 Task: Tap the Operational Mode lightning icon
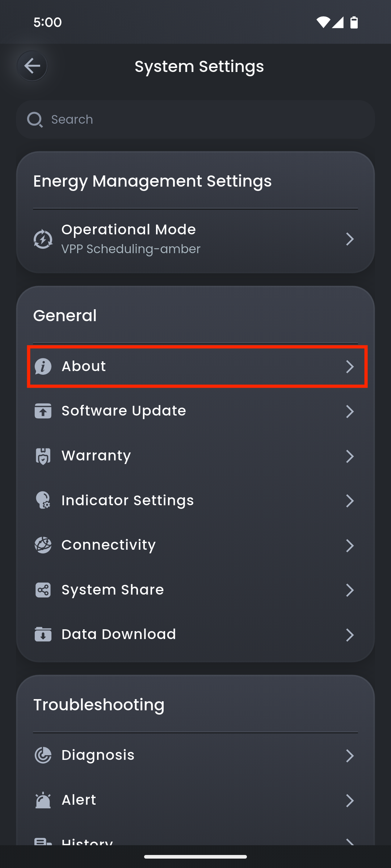pos(43,239)
